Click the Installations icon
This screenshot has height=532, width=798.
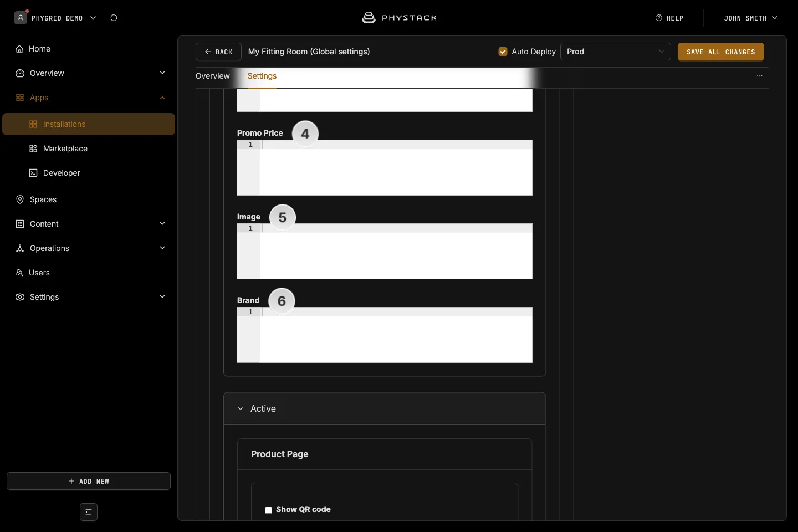(33, 124)
